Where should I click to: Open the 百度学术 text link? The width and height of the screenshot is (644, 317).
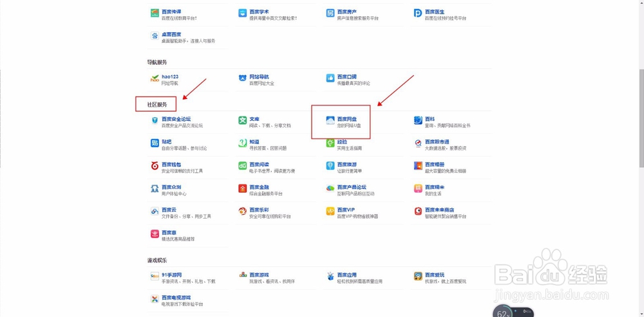click(x=259, y=12)
